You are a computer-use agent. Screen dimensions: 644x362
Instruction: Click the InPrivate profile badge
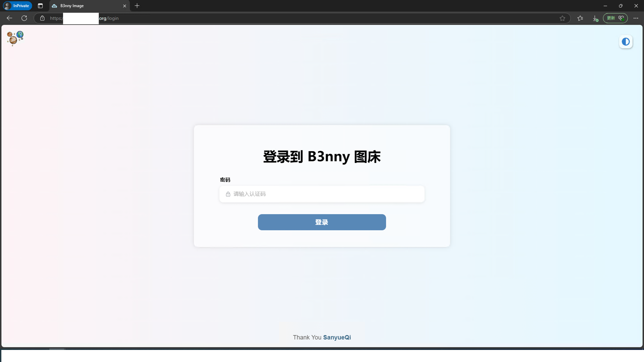click(17, 6)
